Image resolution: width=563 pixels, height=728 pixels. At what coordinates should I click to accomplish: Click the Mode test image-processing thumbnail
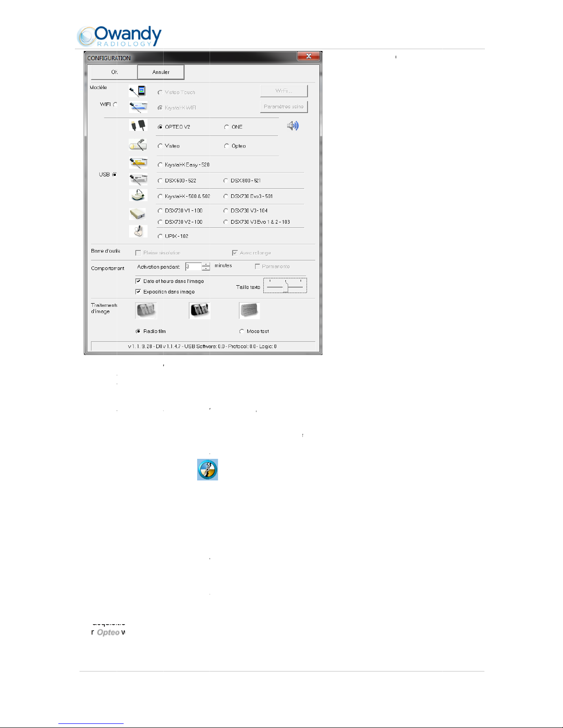(250, 310)
